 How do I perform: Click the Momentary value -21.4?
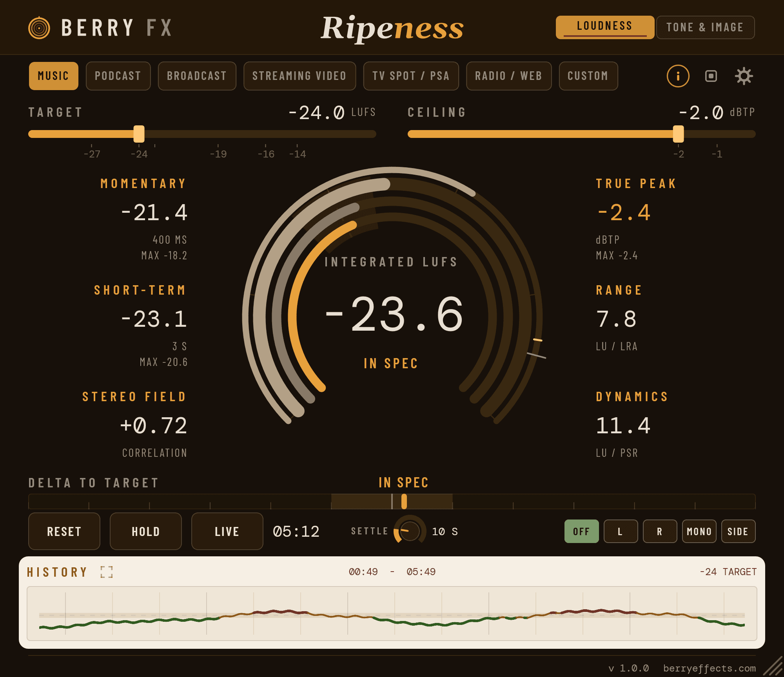click(154, 213)
